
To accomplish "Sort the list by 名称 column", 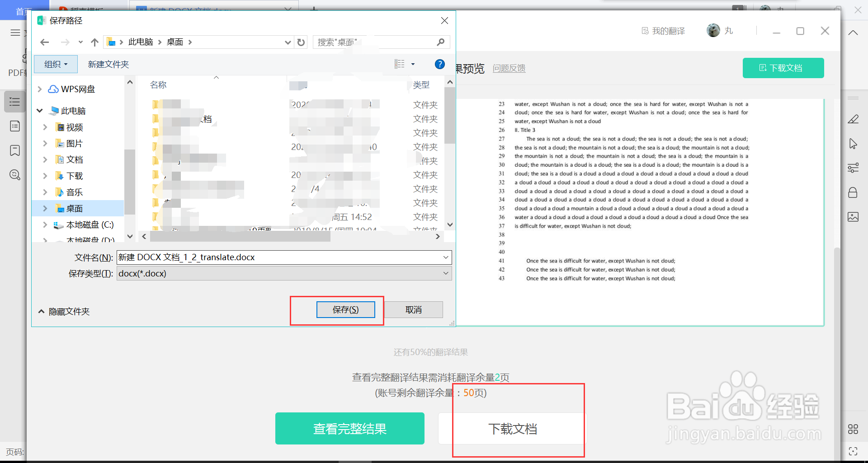I will pyautogui.click(x=158, y=84).
